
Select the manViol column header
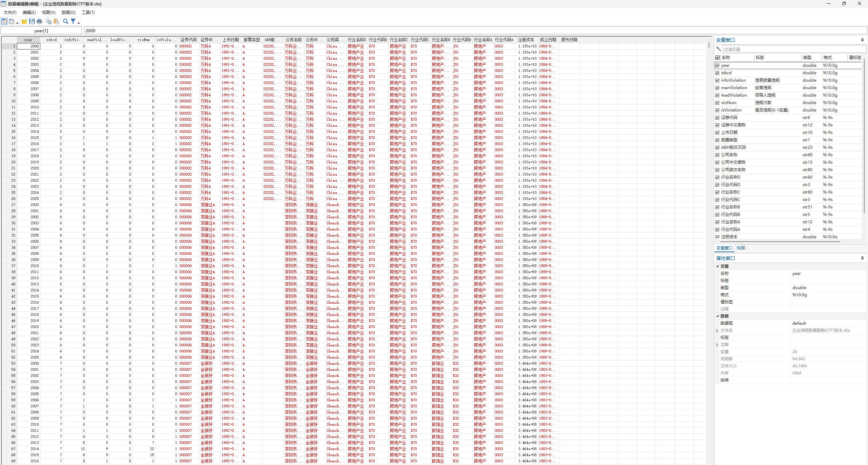[97, 40]
